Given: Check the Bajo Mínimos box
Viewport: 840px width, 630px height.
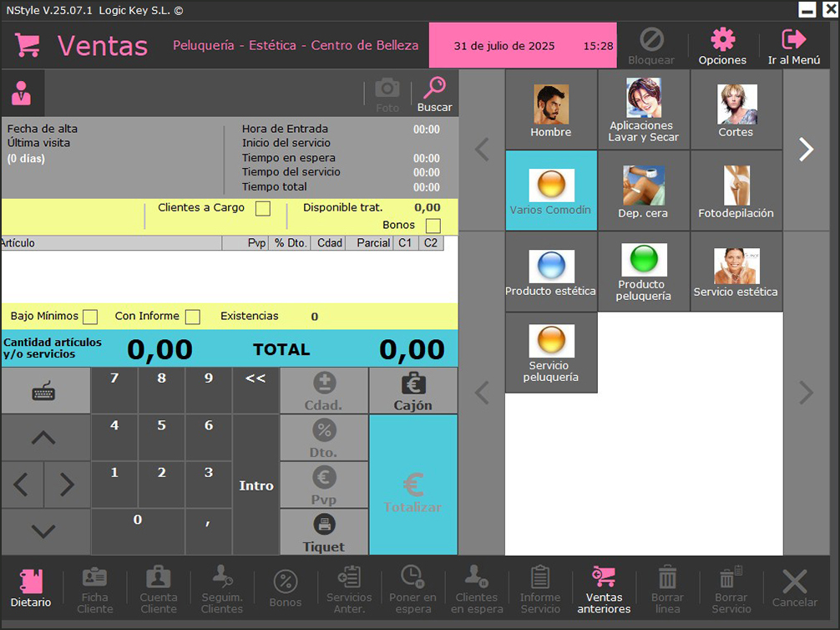Looking at the screenshot, I should 90,317.
